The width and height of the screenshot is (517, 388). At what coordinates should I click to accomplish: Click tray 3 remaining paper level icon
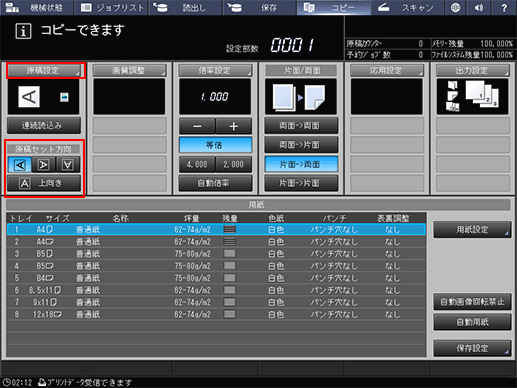230,254
